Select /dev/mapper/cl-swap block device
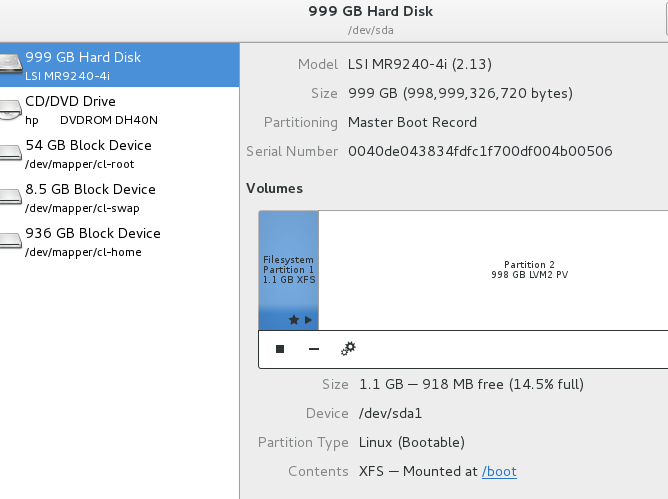This screenshot has width=668, height=499. tap(119, 197)
